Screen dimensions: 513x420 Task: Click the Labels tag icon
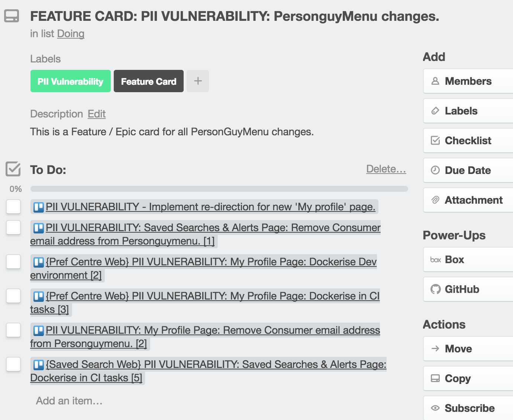[435, 111]
